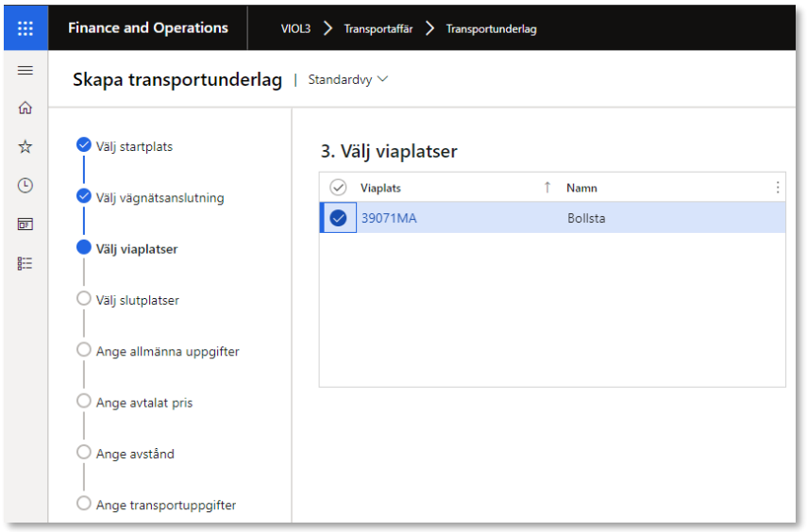The image size is (807, 532).
Task: Click the chevron before Transportunderlag
Action: tap(429, 28)
